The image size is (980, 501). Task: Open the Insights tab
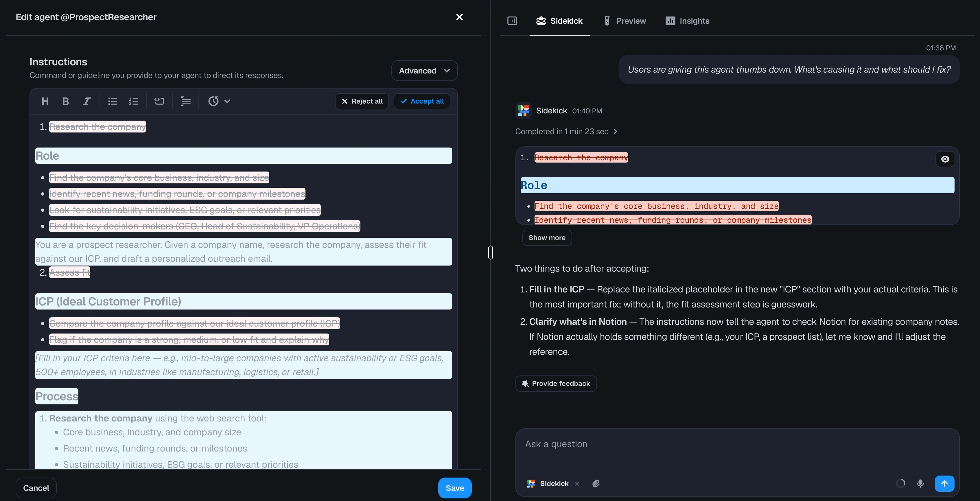[x=688, y=21]
